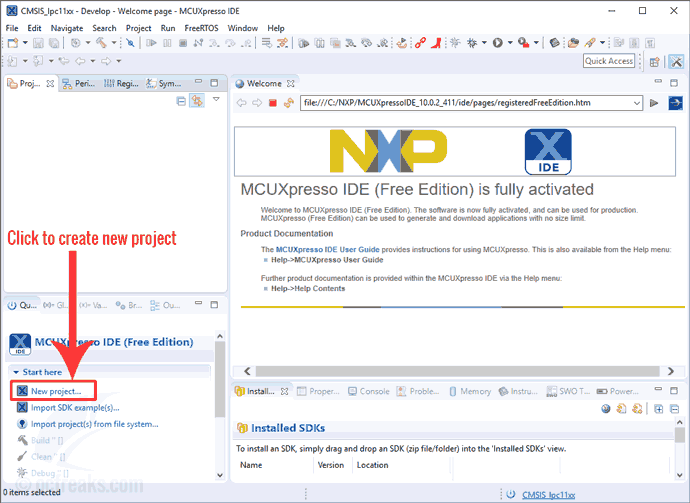
Task: Select the Develop perspective tools icon
Action: pos(676,62)
